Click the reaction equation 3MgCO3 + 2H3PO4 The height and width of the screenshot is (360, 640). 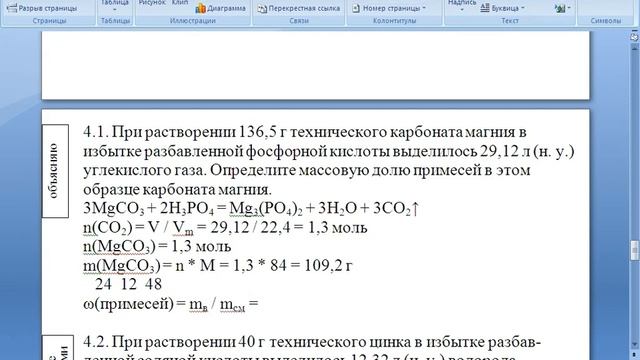point(251,209)
